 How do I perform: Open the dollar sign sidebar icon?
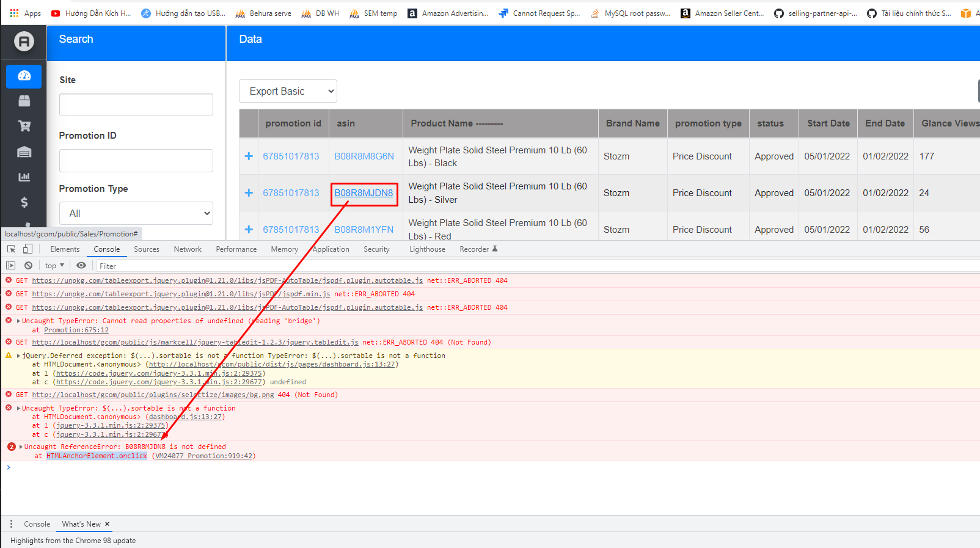(24, 202)
